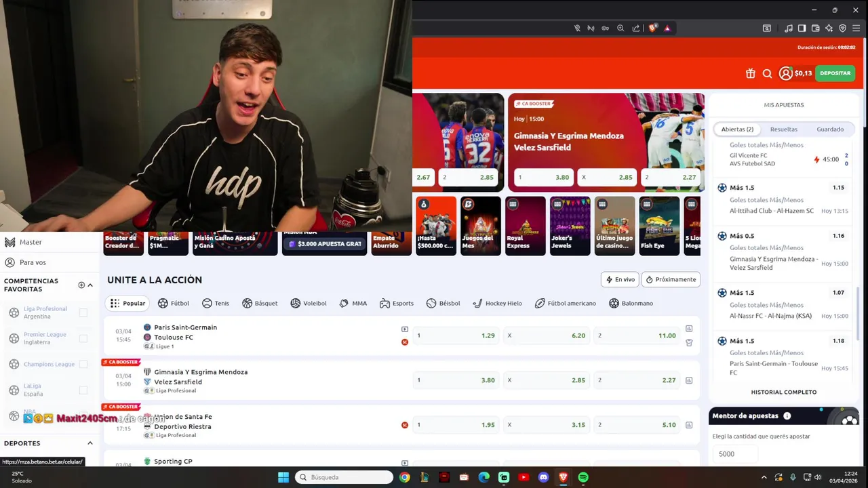
Task: Click the share page icon in address bar
Action: (x=636, y=28)
